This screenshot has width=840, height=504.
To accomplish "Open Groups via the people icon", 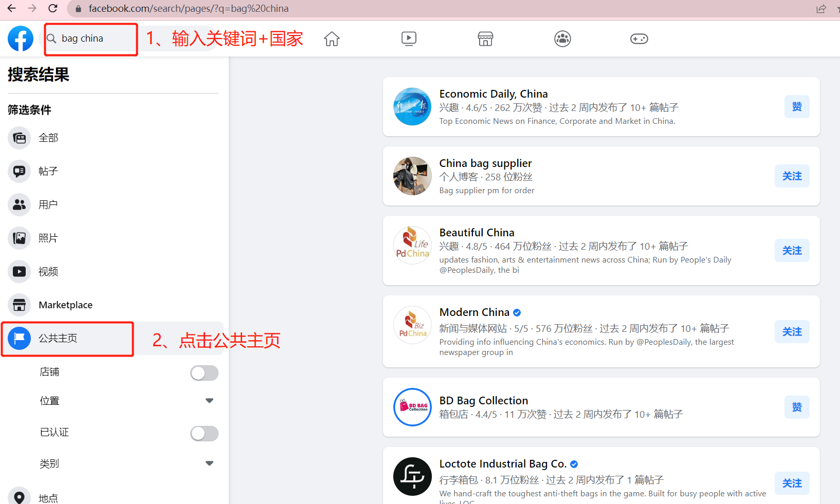I will [x=562, y=39].
